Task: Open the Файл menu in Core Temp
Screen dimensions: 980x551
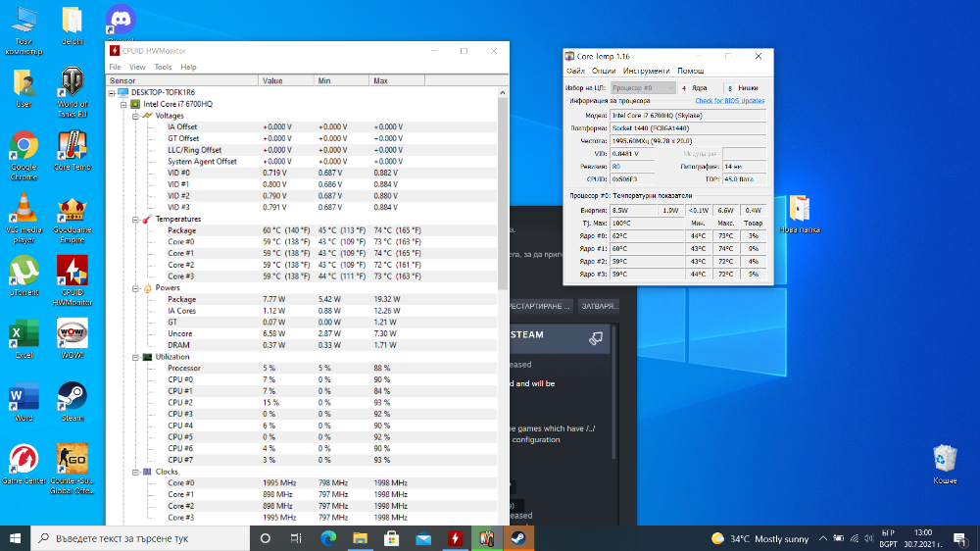Action: (575, 71)
